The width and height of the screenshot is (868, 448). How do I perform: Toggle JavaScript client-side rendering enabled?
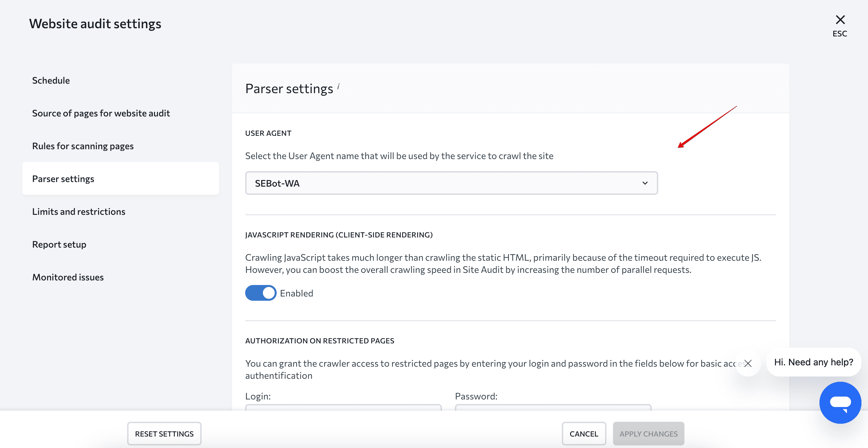click(x=260, y=293)
